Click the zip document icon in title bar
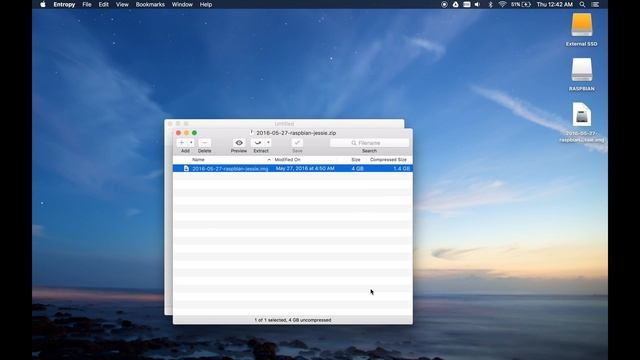Image resolution: width=640 pixels, height=360 pixels. [252, 132]
